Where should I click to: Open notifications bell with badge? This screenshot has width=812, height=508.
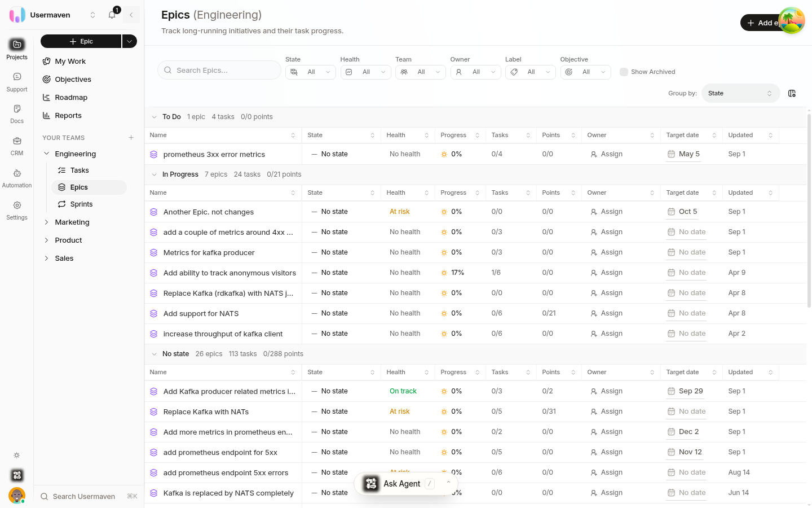(x=112, y=15)
